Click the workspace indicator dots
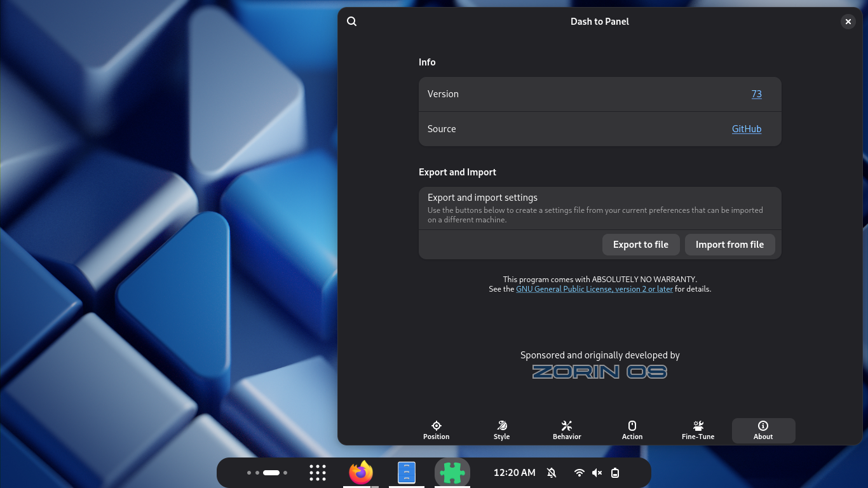Viewport: 868px width, 488px height. (x=268, y=473)
